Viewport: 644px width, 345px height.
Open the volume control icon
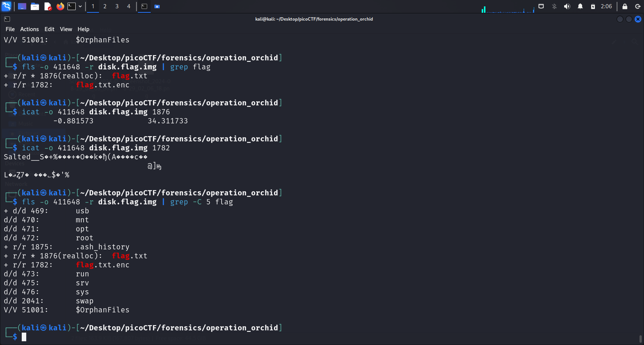[567, 6]
